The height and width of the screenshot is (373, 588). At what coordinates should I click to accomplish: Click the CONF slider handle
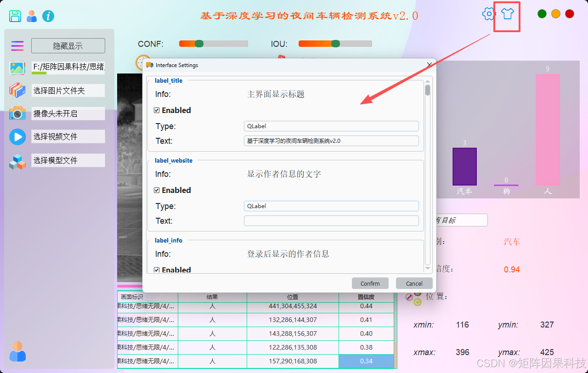(199, 44)
